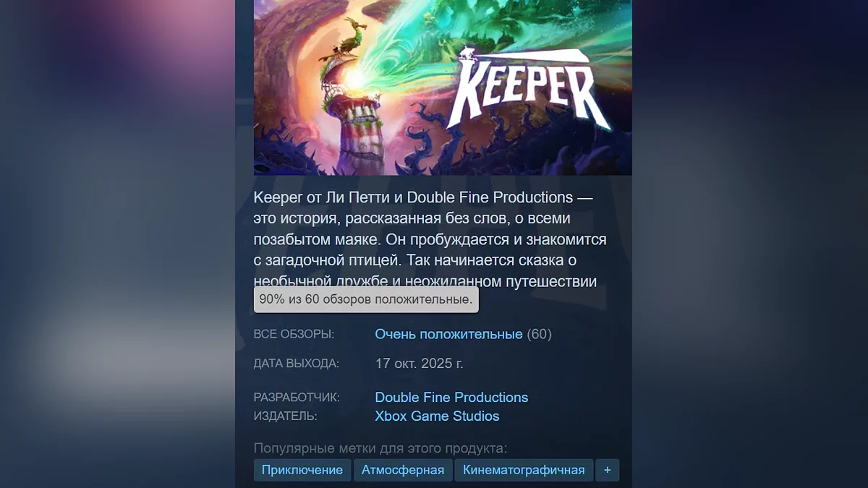Click the 90% positive reviews tooltip
Image resolution: width=868 pixels, height=488 pixels.
366,299
